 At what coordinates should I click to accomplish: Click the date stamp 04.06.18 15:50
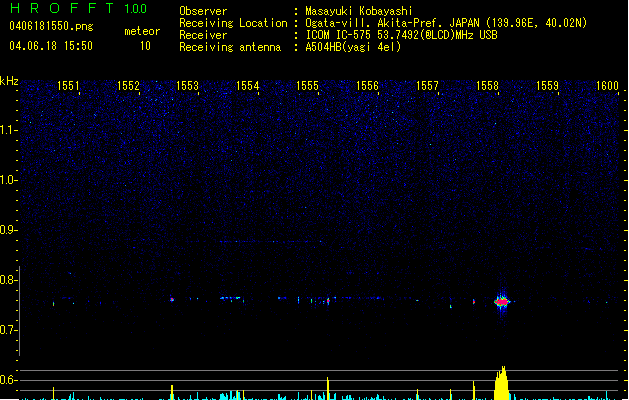51,46
